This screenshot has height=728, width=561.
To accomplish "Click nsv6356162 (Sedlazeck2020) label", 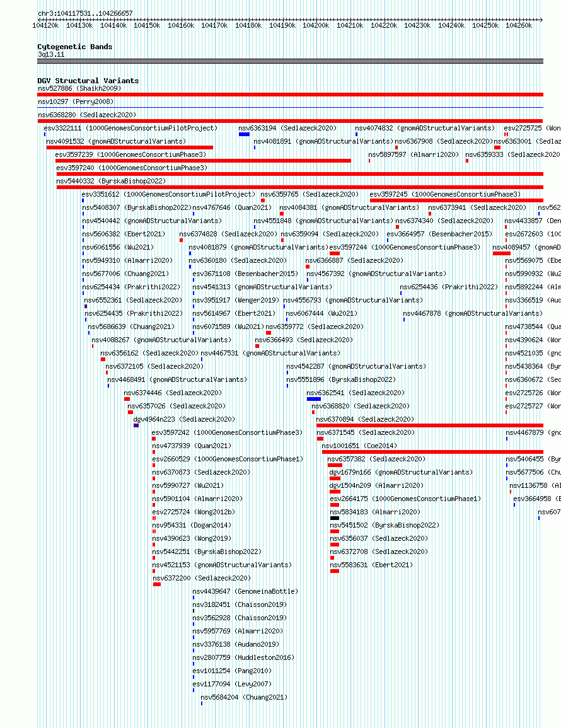I will 149,353.
